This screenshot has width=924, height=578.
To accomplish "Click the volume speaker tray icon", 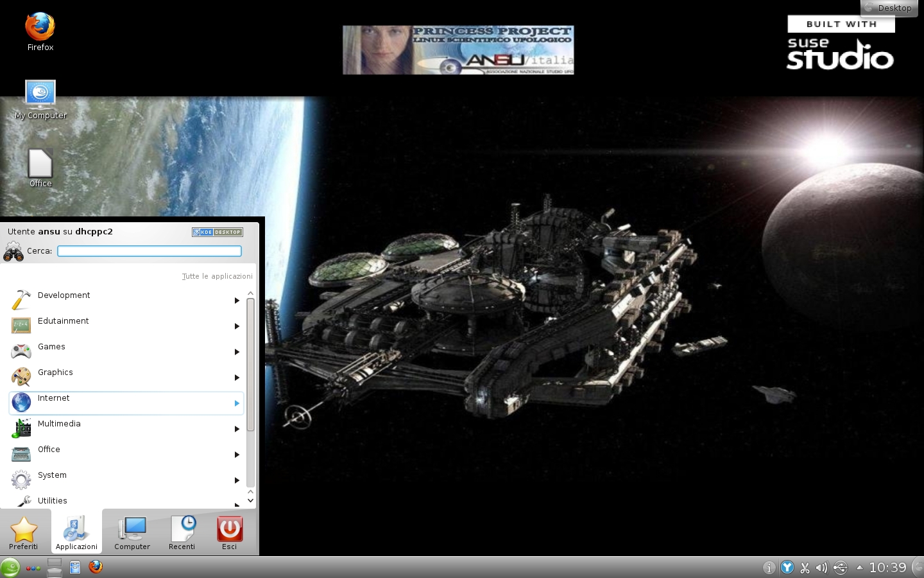I will (821, 568).
